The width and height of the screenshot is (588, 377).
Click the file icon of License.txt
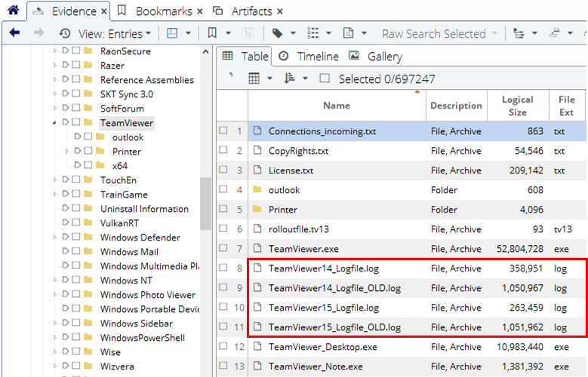pos(257,170)
